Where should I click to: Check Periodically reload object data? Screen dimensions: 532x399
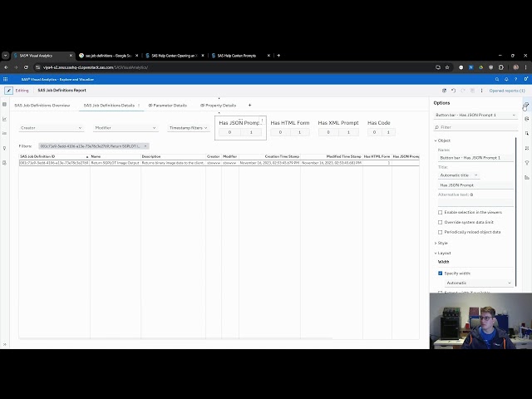coord(440,232)
